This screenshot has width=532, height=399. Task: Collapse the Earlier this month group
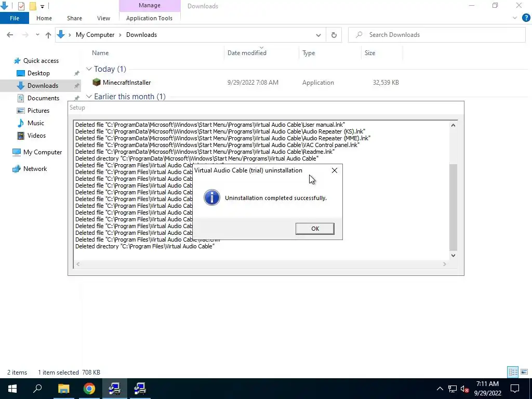coord(89,97)
